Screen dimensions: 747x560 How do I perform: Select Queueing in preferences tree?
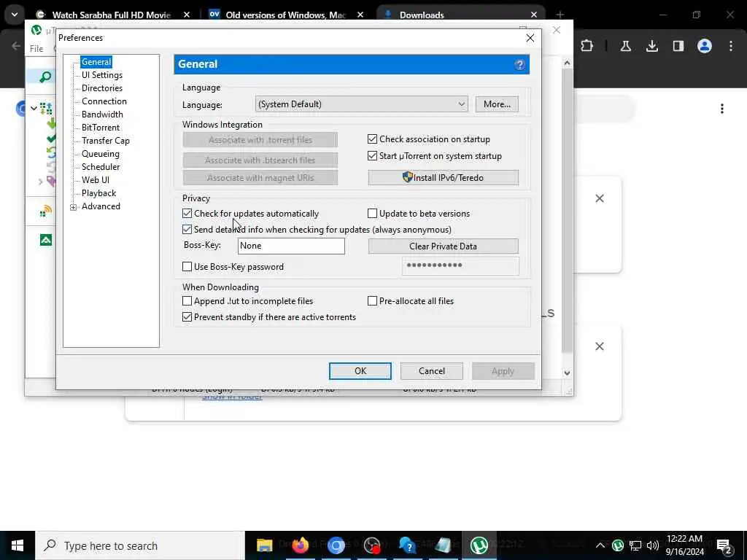(x=101, y=154)
